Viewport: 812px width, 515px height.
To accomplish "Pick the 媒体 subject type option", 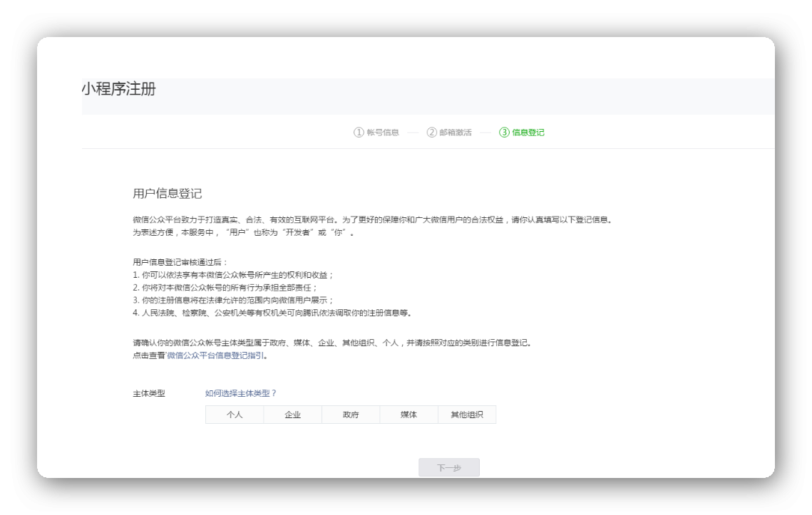I will [408, 415].
